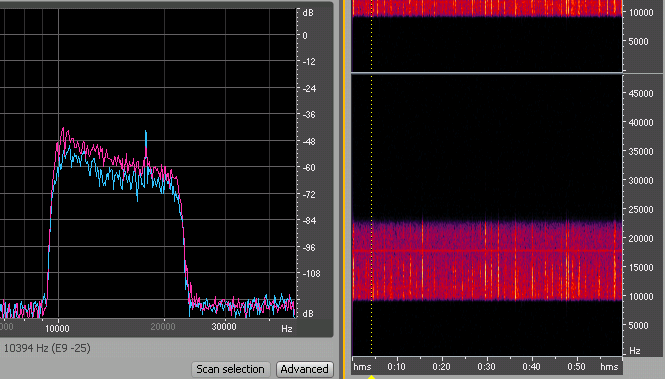Click the 20000 label on the lower spectral frequency ruler

[641, 239]
